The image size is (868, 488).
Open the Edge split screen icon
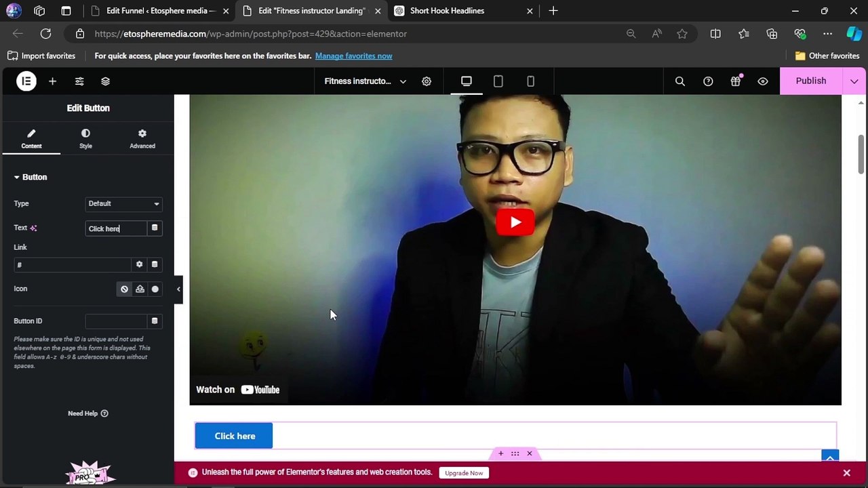[715, 34]
